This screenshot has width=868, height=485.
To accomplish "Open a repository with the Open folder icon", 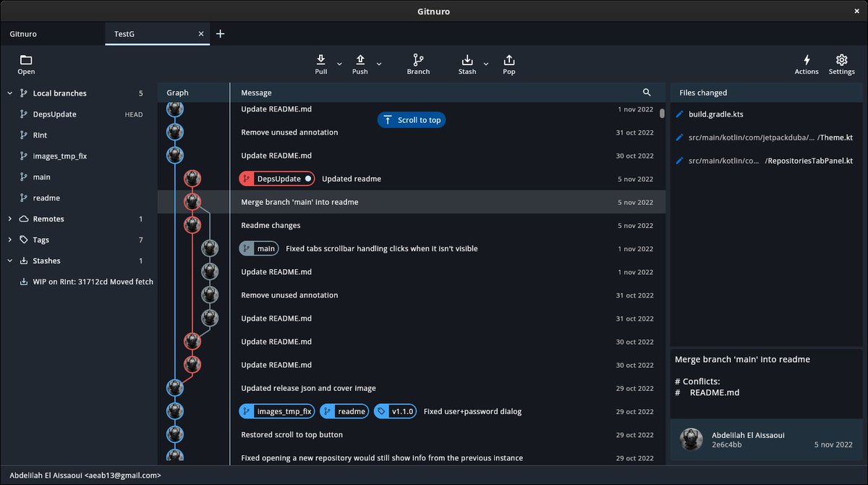I will coord(26,60).
